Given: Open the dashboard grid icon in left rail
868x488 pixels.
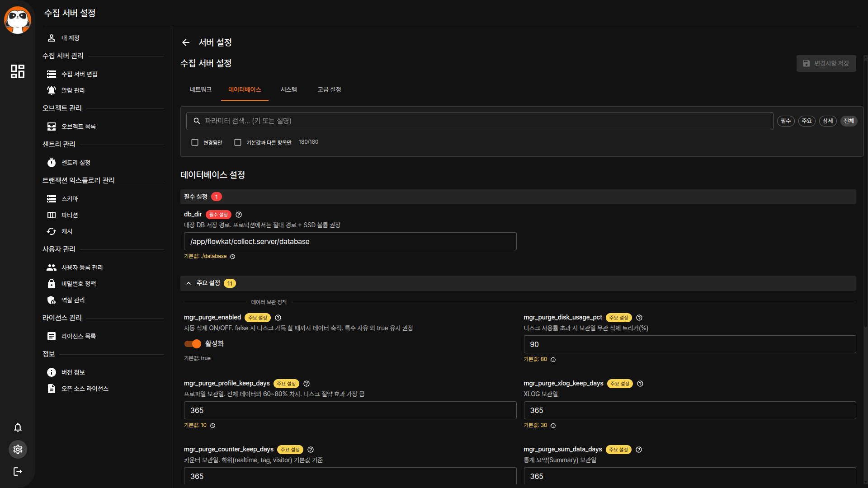Looking at the screenshot, I should tap(18, 71).
